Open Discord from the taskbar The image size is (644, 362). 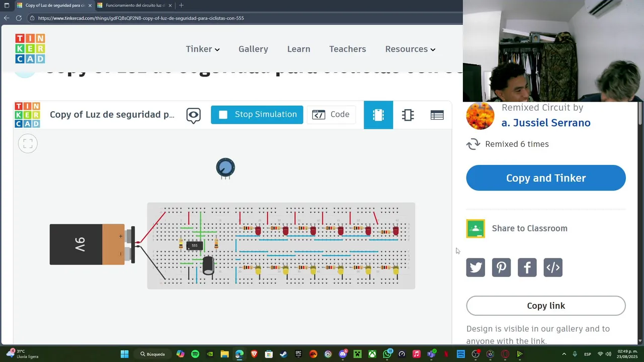343,354
